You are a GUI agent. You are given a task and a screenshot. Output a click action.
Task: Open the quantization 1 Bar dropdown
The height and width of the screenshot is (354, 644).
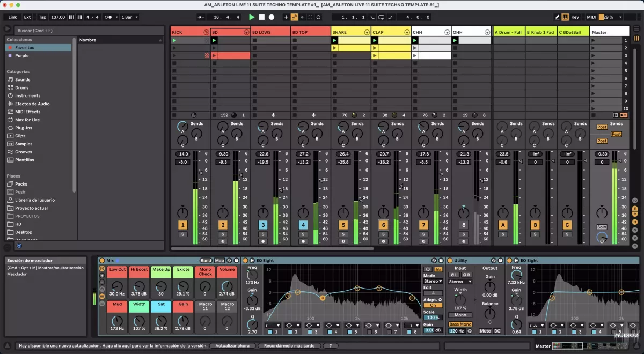click(x=130, y=17)
